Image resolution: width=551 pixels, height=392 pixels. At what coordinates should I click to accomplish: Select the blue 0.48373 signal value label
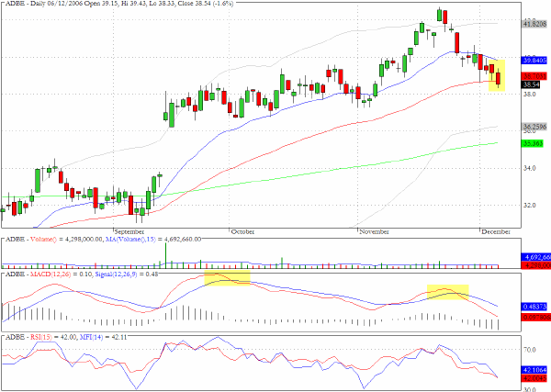click(534, 307)
